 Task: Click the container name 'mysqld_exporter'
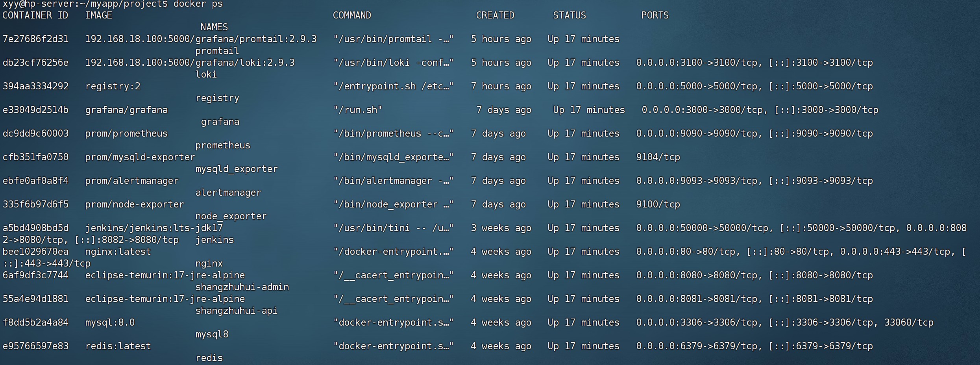point(237,169)
